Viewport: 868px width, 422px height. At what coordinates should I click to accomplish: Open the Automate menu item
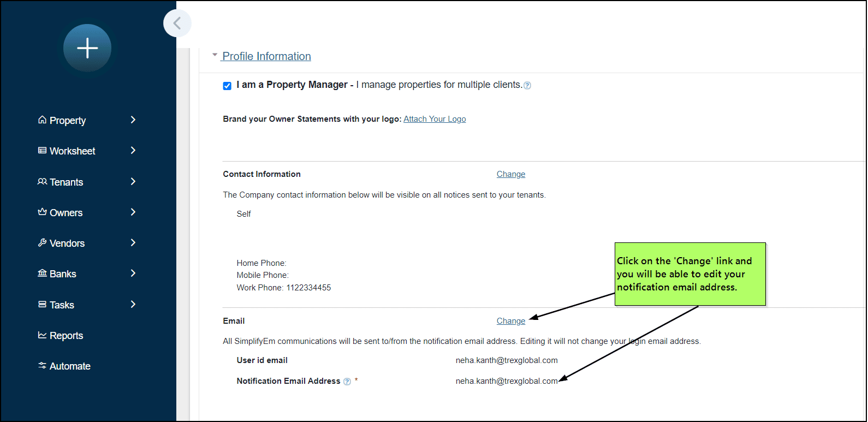(70, 366)
